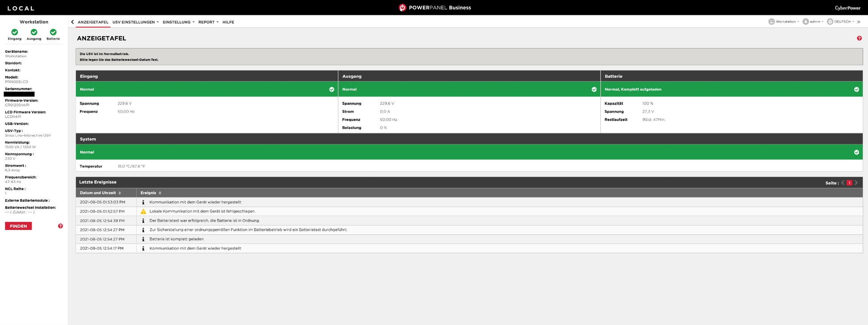Click the red help icon beside Anzeigetafel
The image size is (868, 325).
859,38
